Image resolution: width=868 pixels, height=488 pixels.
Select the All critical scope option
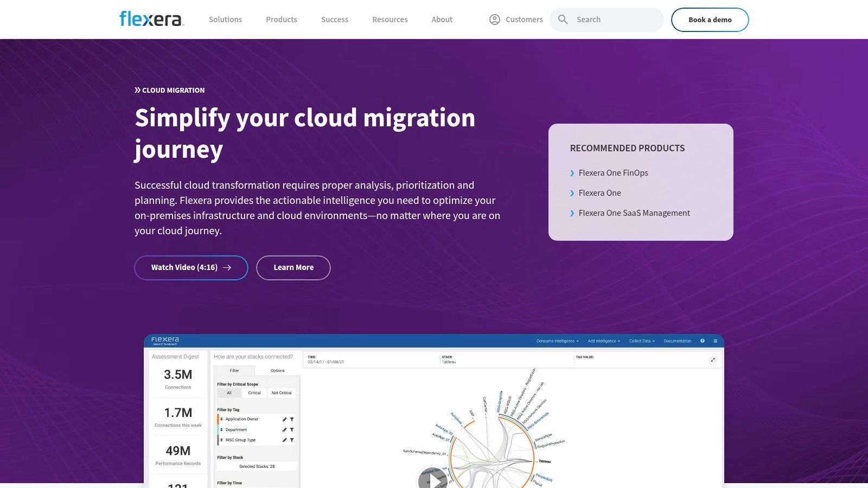pos(229,393)
